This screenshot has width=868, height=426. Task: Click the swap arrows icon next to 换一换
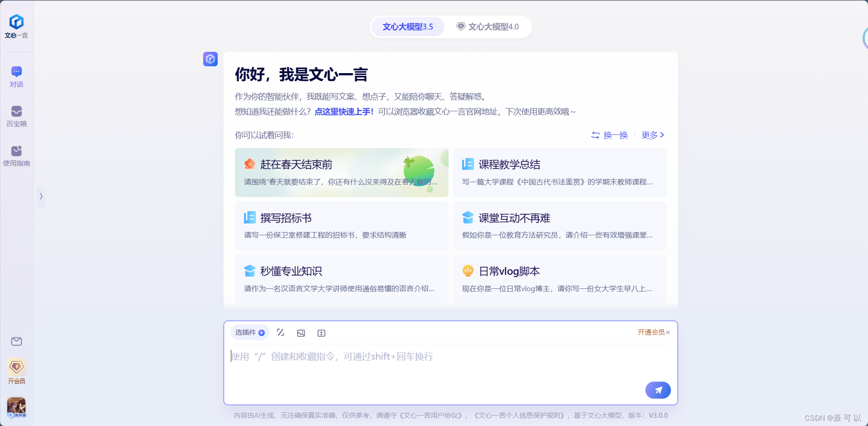point(595,135)
